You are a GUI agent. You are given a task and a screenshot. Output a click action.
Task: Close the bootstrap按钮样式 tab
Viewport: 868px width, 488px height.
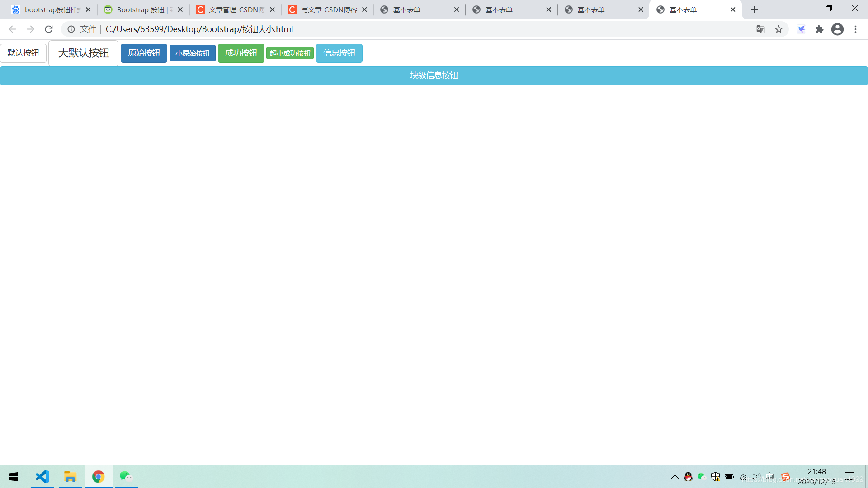[x=88, y=9]
